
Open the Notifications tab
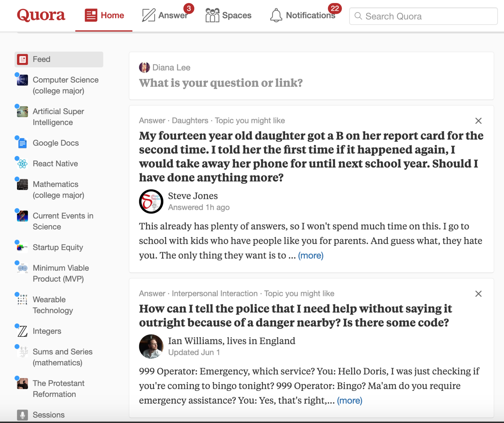click(x=303, y=15)
